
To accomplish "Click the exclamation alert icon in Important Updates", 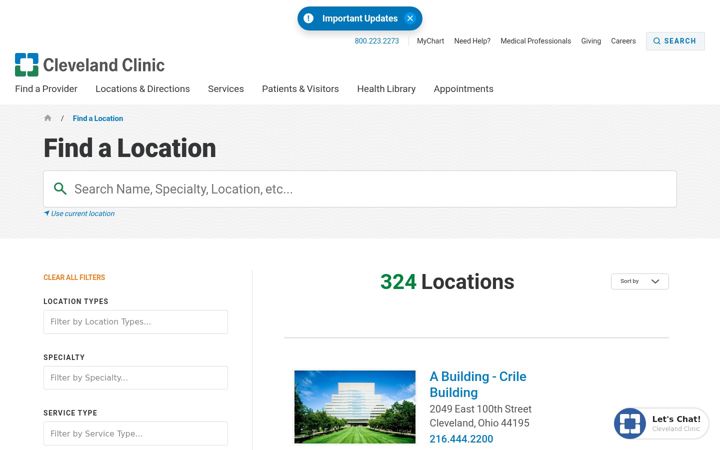I will 309,18.
